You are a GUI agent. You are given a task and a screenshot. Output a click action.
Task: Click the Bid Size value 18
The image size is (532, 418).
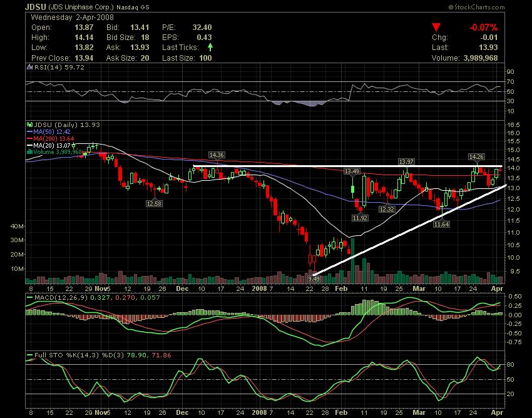[145, 38]
